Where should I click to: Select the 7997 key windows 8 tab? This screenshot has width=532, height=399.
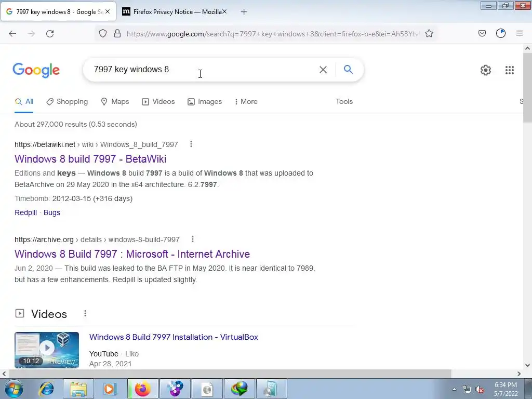pyautogui.click(x=58, y=12)
